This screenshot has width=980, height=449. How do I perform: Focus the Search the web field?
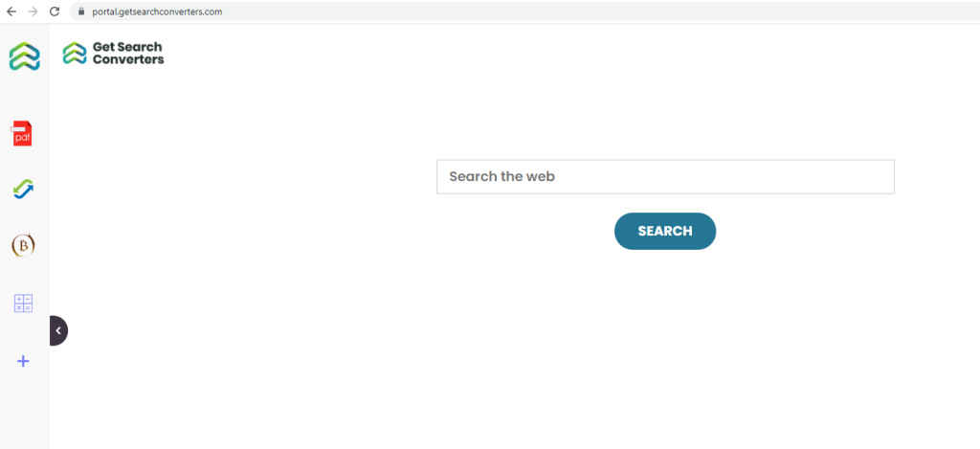click(665, 177)
